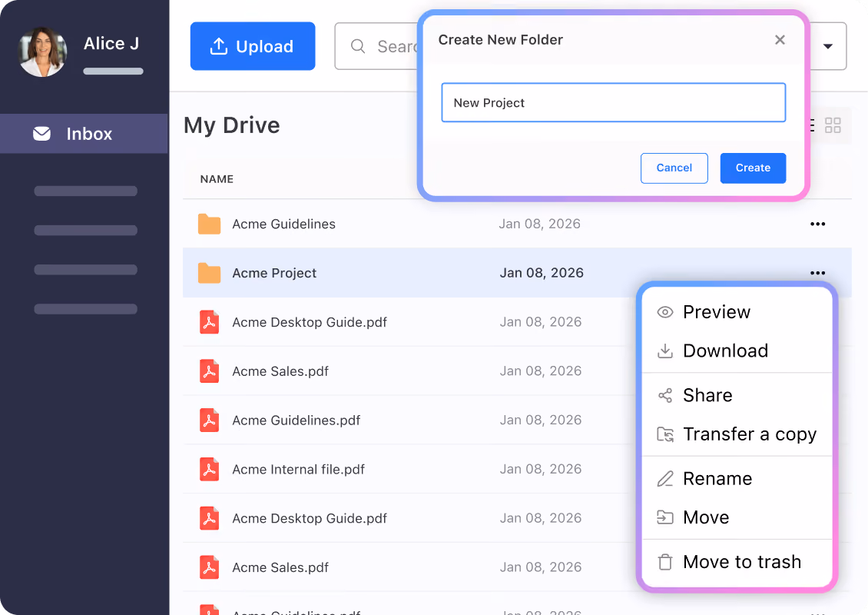Viewport: 868px width, 615px height.
Task: Click the share nodes icon in menu
Action: click(665, 395)
